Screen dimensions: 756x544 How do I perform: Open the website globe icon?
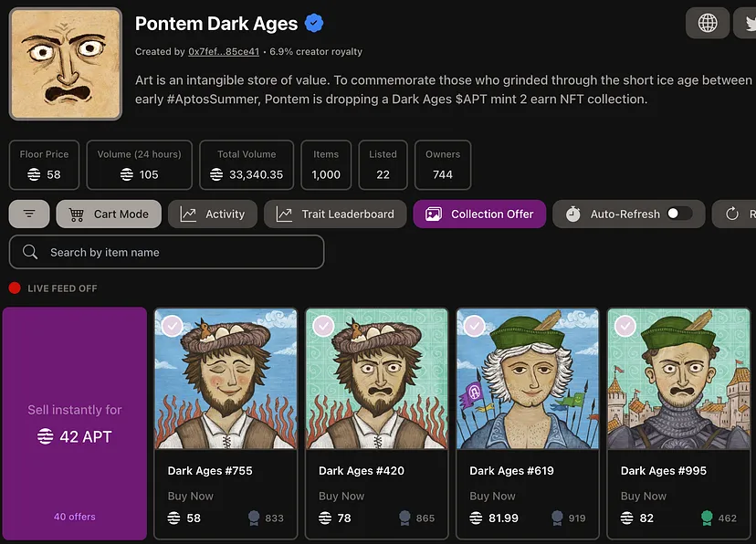click(x=708, y=23)
